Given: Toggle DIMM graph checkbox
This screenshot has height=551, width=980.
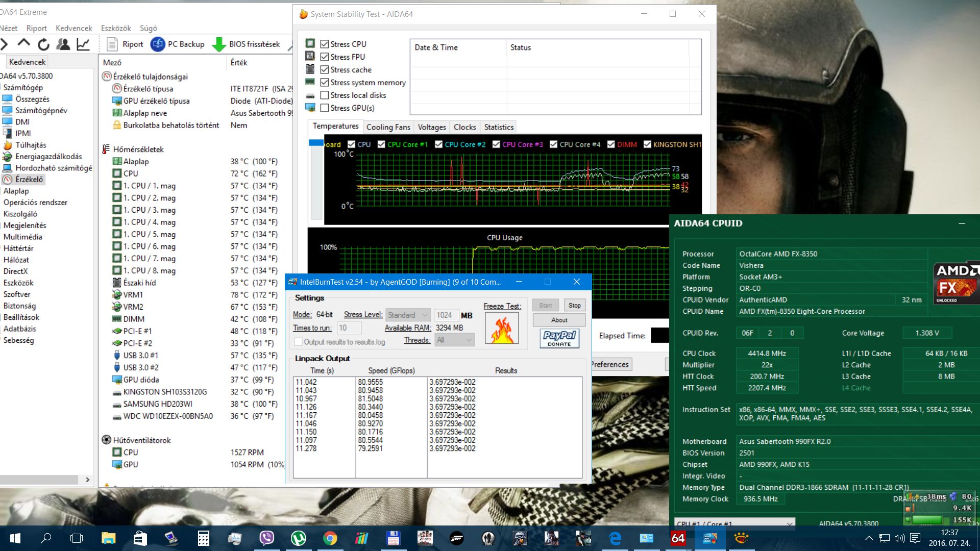Looking at the screenshot, I should [x=611, y=144].
